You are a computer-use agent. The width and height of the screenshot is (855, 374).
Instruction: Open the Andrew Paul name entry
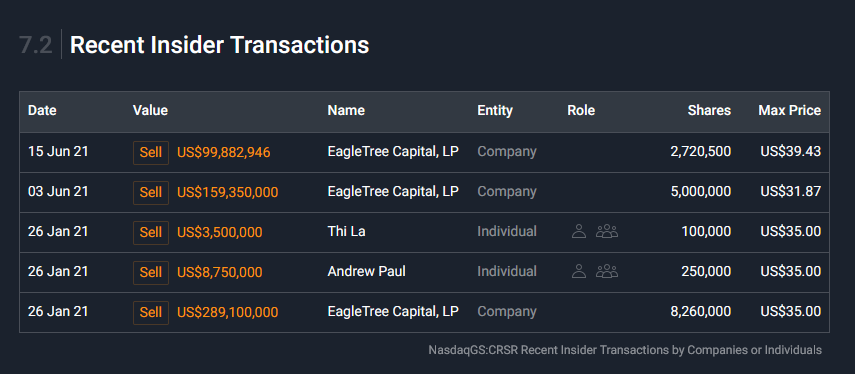coord(366,272)
